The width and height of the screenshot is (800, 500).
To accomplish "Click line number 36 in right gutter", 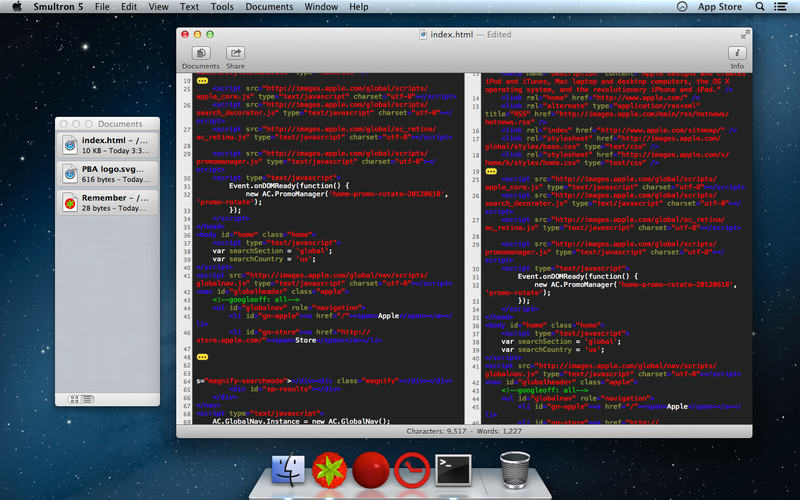I will click(x=476, y=326).
